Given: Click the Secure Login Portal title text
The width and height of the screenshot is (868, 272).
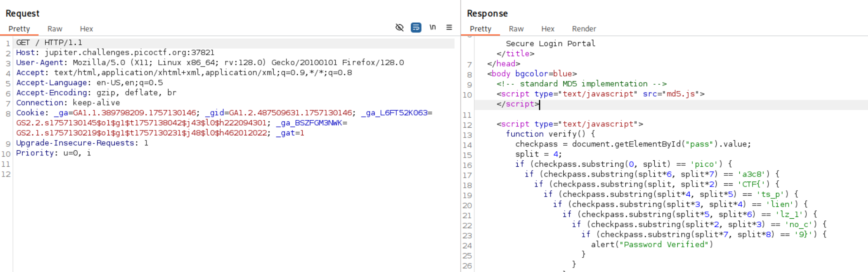Looking at the screenshot, I should tap(550, 44).
